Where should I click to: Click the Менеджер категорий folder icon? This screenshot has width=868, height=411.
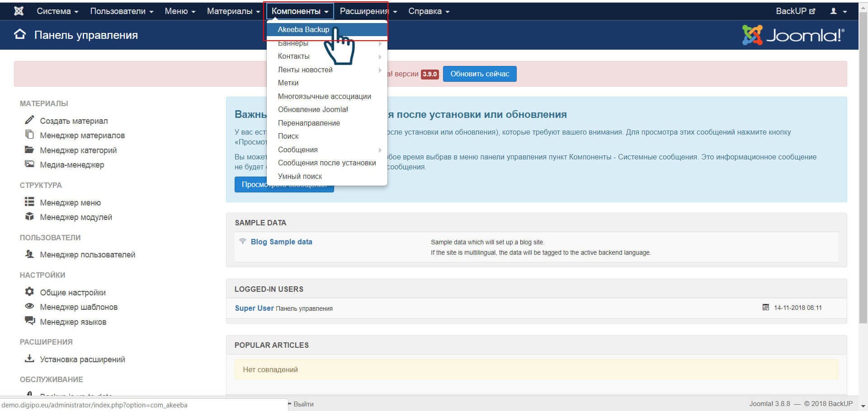point(29,149)
